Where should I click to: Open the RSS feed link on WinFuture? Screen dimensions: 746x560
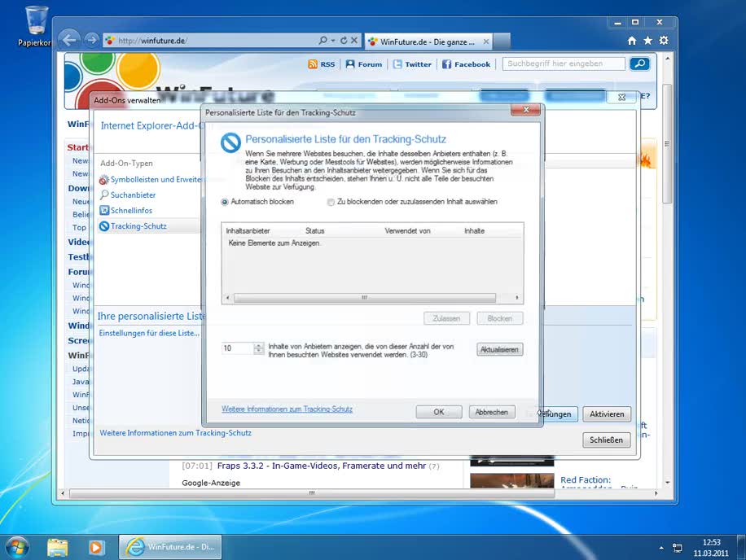pos(322,64)
